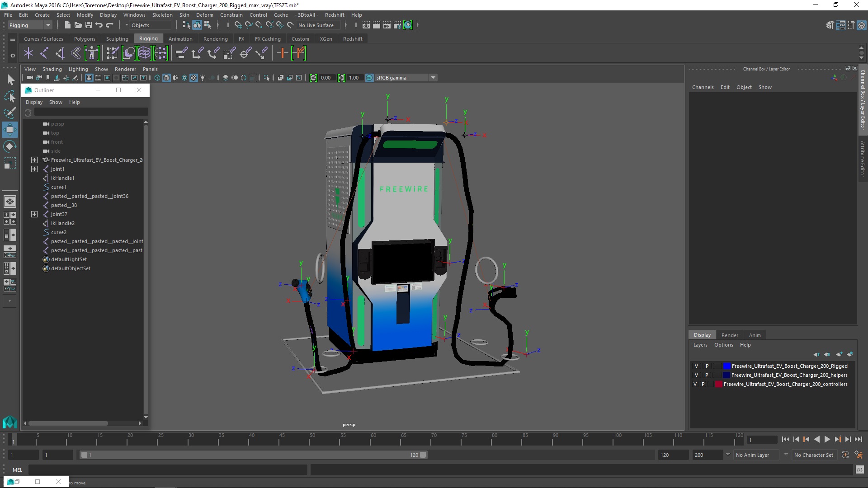Toggle playback P of Charger_200_helpers layer
The height and width of the screenshot is (488, 868).
click(x=707, y=375)
